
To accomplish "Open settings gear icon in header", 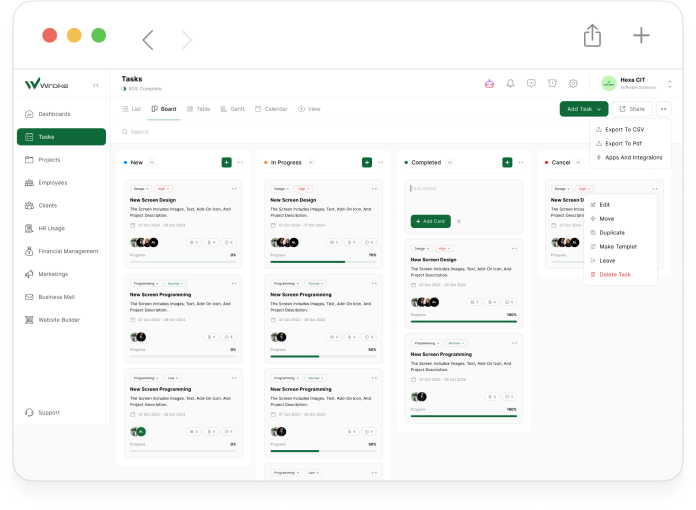I will tap(573, 83).
